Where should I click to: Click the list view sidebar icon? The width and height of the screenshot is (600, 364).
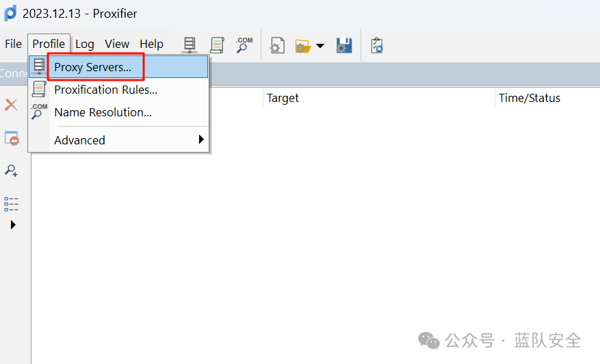11,204
